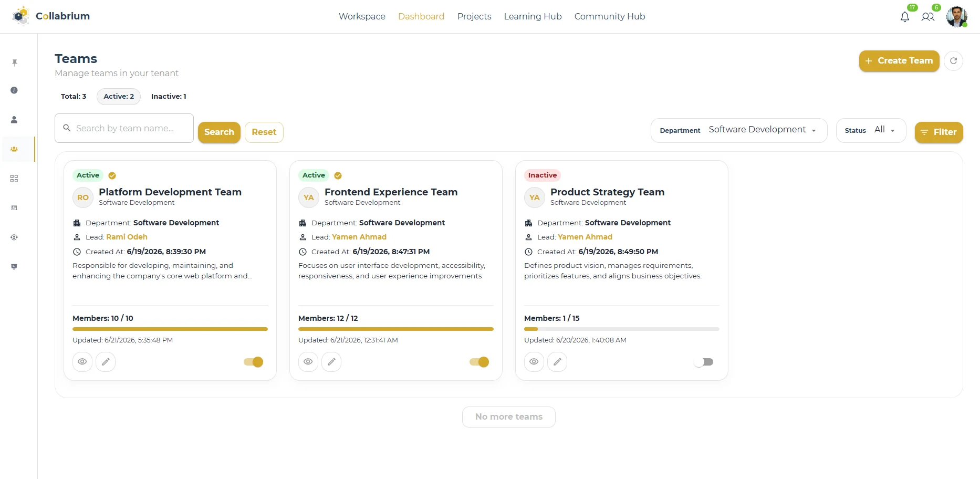Image resolution: width=980 pixels, height=479 pixels.
Task: Open the info icon in sidebar
Action: click(x=14, y=90)
